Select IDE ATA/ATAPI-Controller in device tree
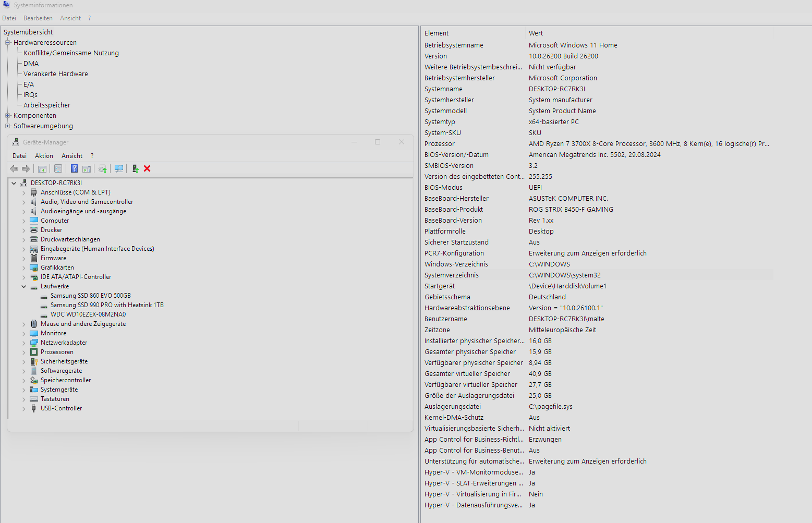This screenshot has height=523, width=812. [76, 277]
